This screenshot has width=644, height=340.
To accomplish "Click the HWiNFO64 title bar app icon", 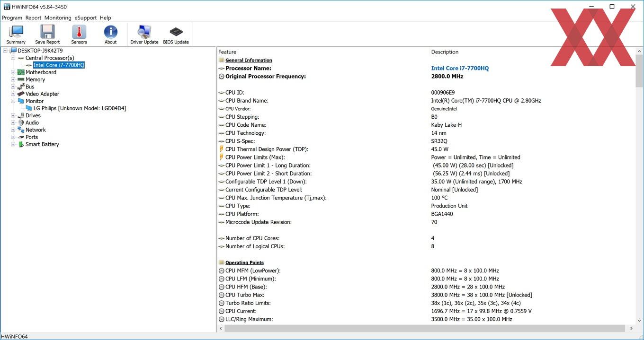I will (x=7, y=7).
